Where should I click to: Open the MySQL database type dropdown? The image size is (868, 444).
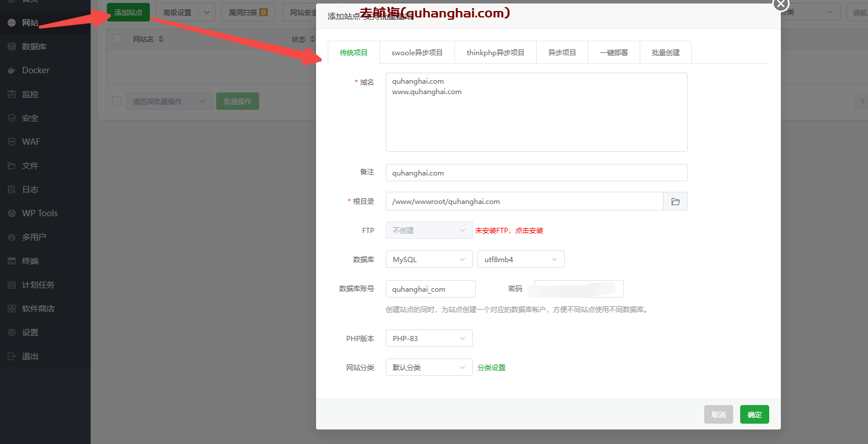point(429,260)
